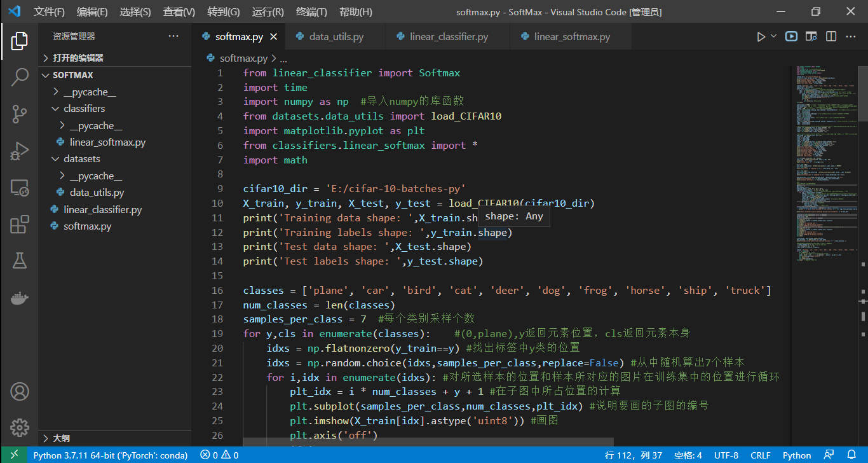Open the Remote Explorer view

point(19,188)
